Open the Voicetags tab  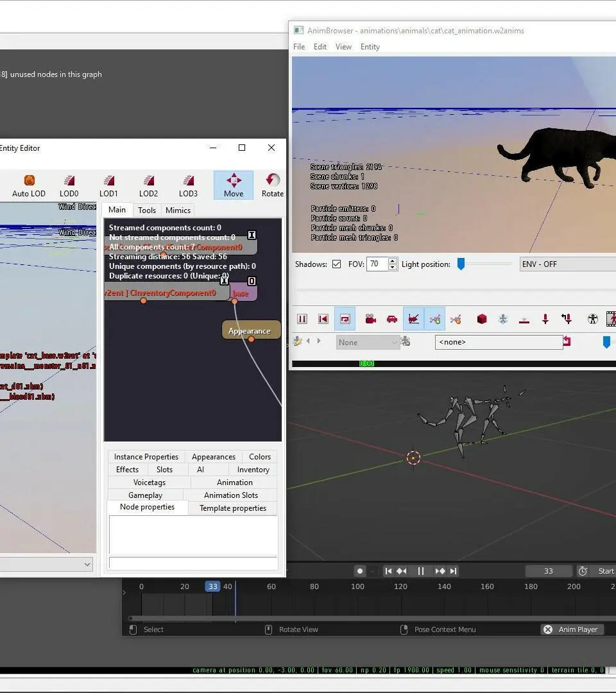point(150,482)
